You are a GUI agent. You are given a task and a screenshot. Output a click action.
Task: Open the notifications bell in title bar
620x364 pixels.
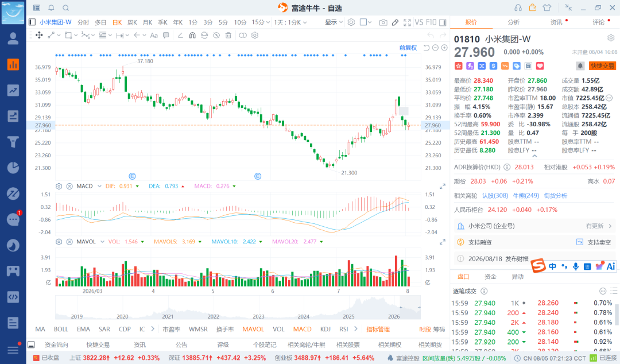(x=51, y=8)
